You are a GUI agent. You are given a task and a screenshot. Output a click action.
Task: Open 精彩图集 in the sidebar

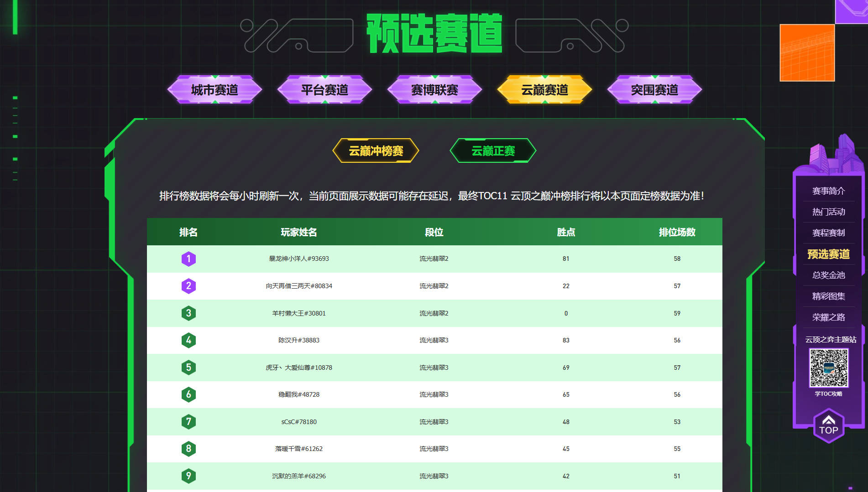828,296
